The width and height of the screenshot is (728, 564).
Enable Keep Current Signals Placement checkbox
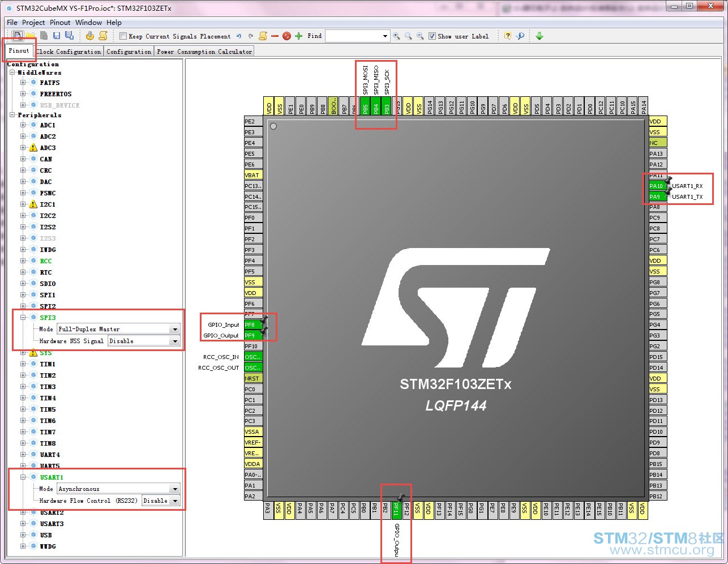123,36
